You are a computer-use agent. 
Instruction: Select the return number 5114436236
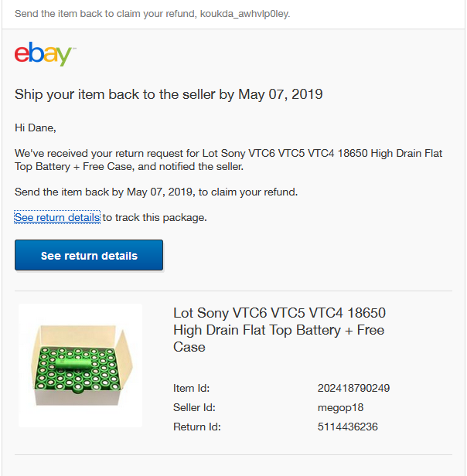(x=348, y=427)
